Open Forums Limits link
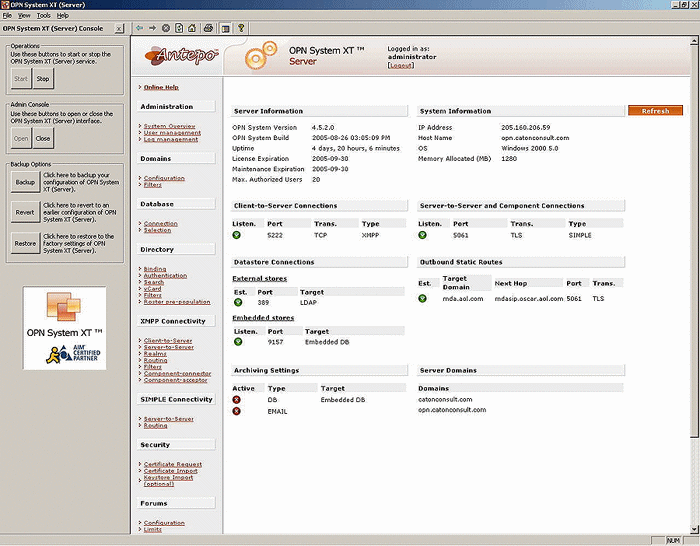The width and height of the screenshot is (700, 546). point(153,529)
